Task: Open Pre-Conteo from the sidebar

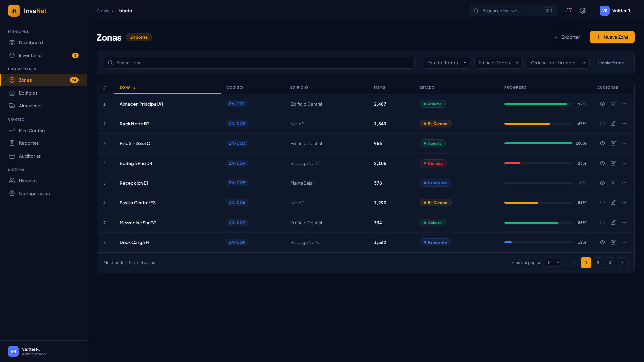Action: 32,130
